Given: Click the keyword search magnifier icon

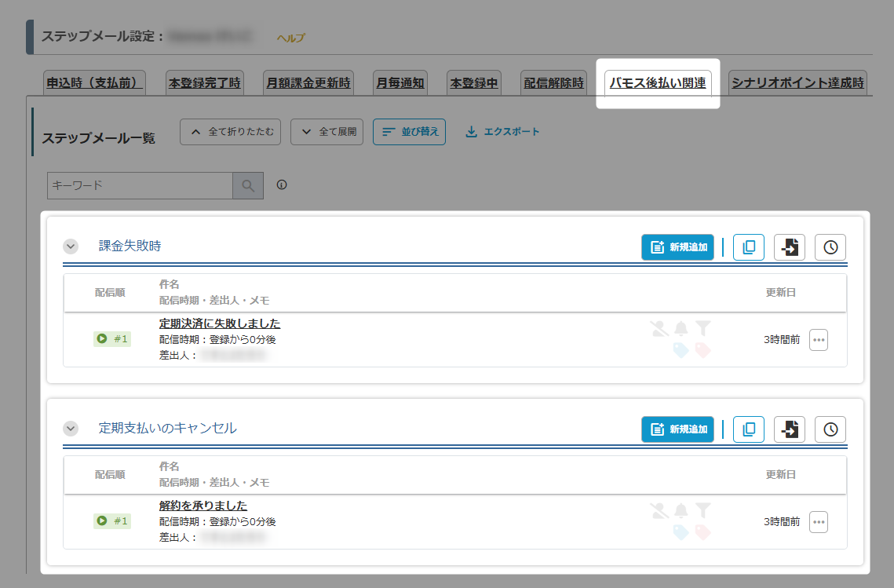Looking at the screenshot, I should click(x=248, y=186).
